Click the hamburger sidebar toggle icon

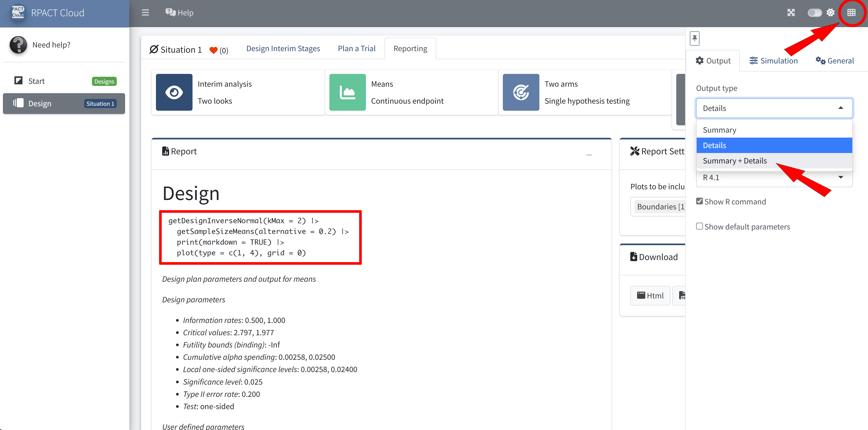(145, 13)
